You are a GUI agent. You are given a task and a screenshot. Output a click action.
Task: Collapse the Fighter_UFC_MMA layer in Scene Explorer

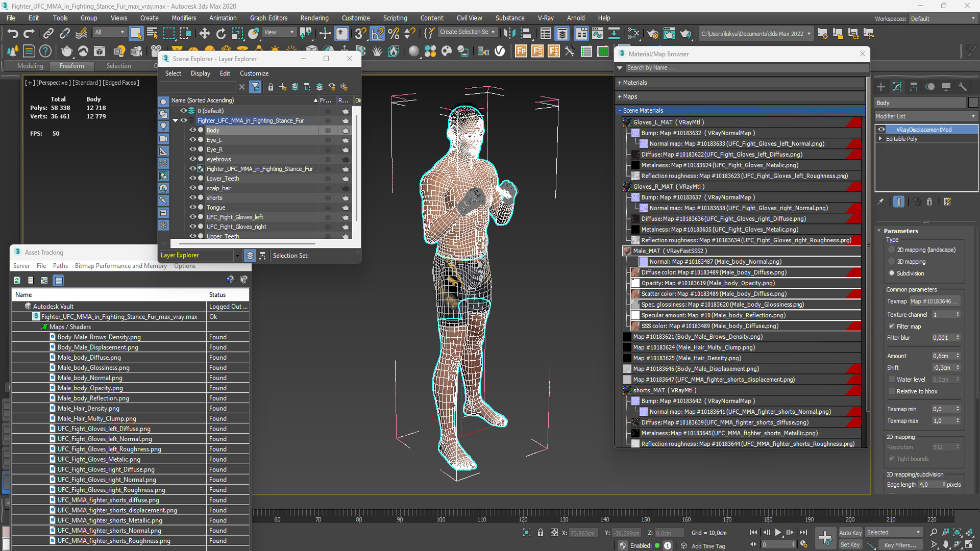click(x=176, y=120)
